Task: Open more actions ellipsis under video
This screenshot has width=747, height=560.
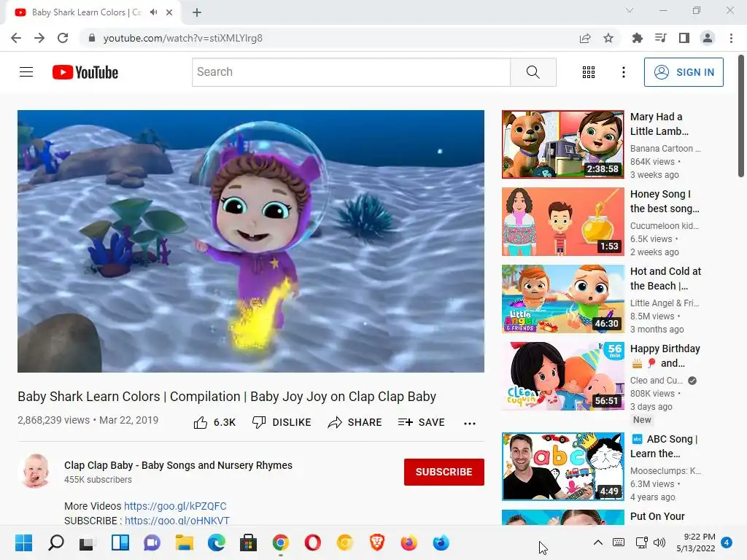Action: (470, 424)
